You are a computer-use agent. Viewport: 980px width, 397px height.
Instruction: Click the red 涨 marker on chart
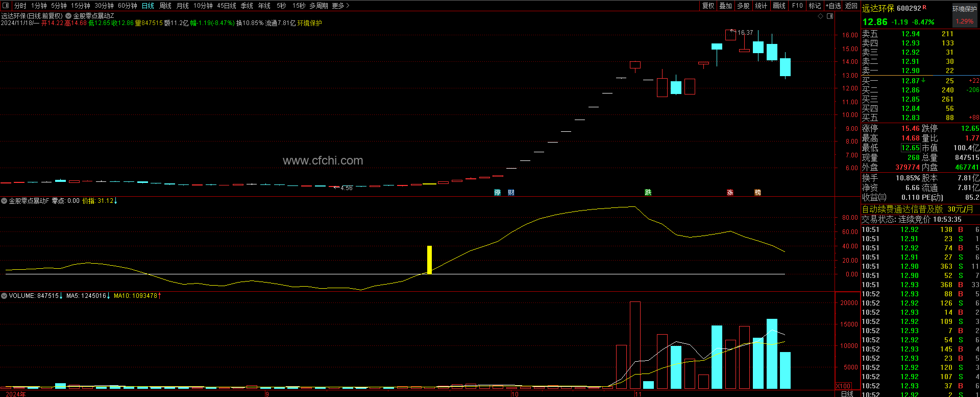730,193
